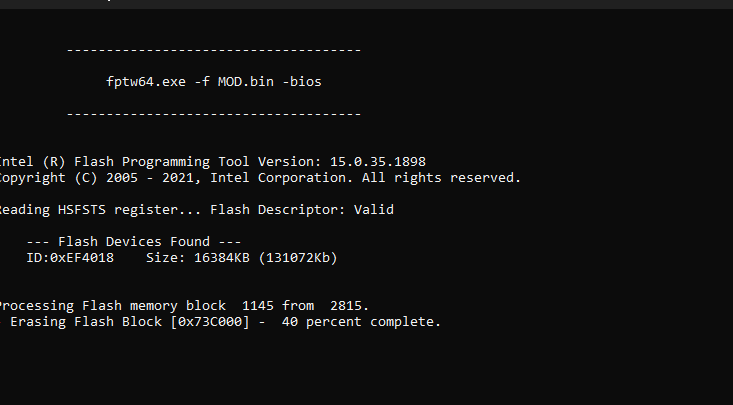Click the Flash Programming Tool Version line

coord(213,162)
